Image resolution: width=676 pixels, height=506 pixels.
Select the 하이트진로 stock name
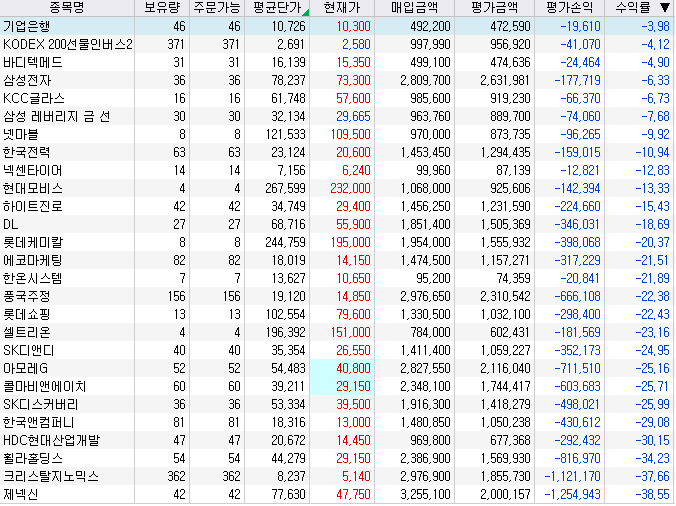pyautogui.click(x=32, y=206)
